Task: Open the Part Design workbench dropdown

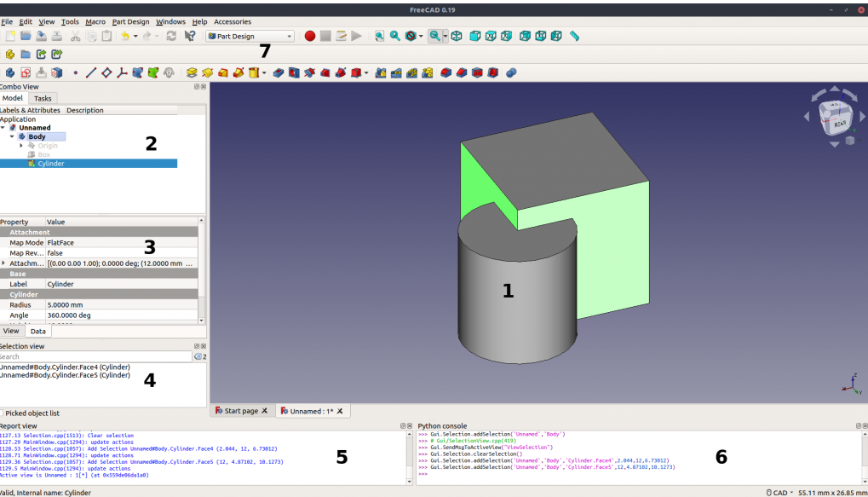Action: [250, 36]
